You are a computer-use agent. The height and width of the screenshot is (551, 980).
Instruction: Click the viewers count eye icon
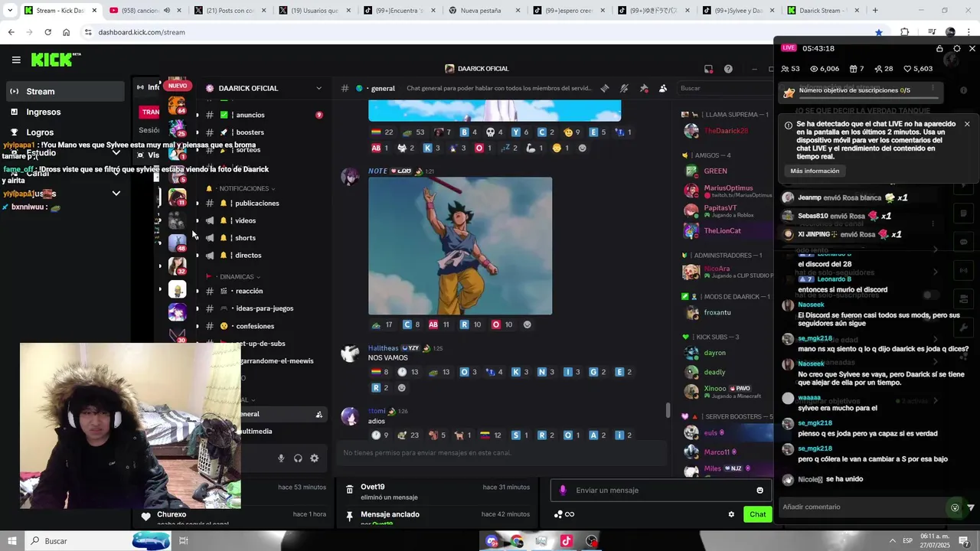click(815, 69)
